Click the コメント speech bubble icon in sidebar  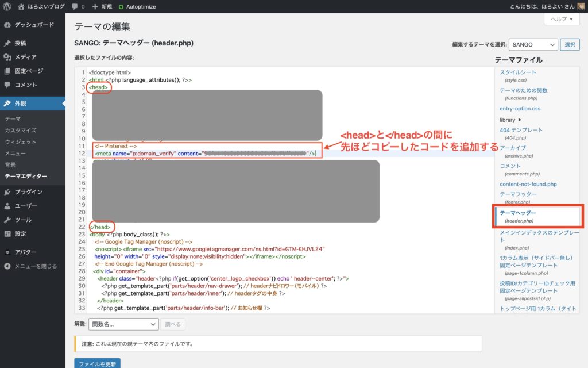(x=7, y=85)
